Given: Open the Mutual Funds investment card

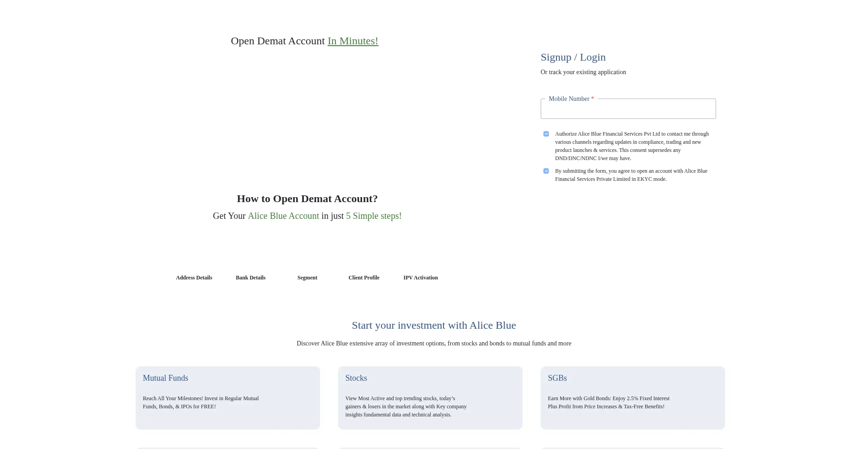Looking at the screenshot, I should click(x=228, y=397).
